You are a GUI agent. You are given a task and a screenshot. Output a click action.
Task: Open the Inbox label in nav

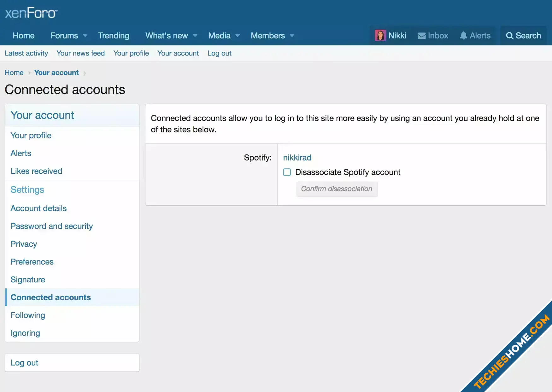[438, 35]
